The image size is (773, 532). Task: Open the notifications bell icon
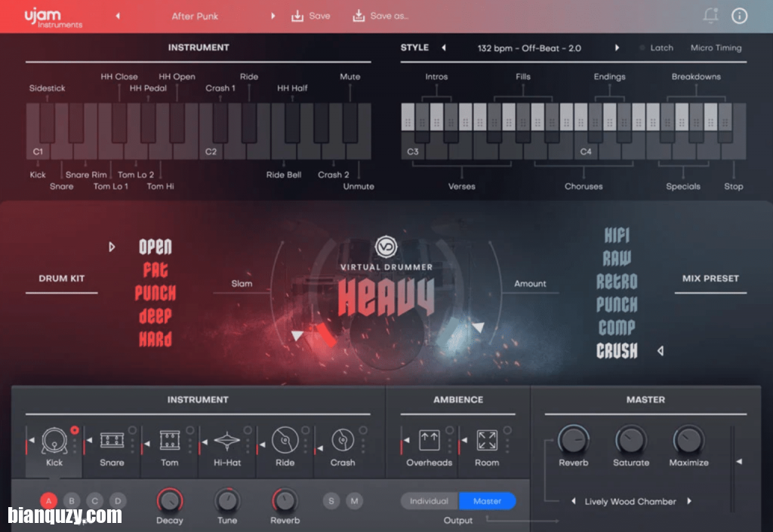click(710, 16)
